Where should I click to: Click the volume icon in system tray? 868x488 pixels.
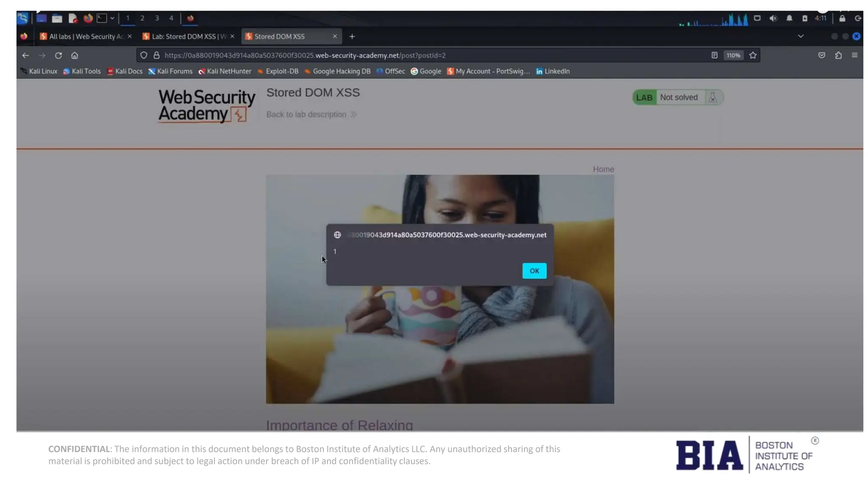pos(773,18)
